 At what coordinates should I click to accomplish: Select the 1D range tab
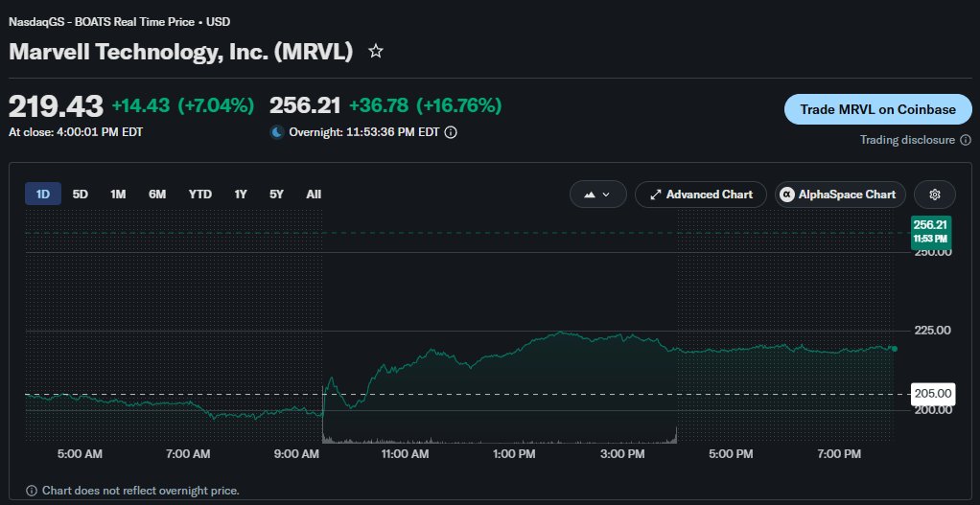43,195
